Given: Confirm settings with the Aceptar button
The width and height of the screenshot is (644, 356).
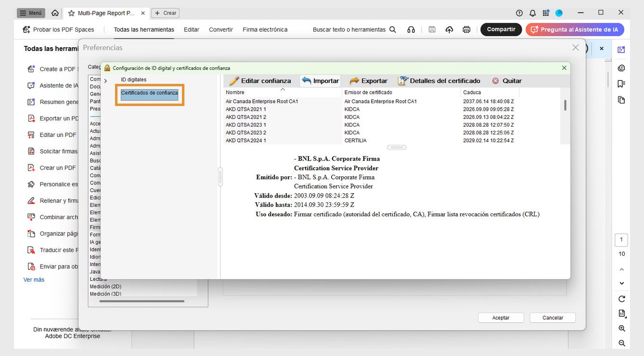Looking at the screenshot, I should 501,317.
